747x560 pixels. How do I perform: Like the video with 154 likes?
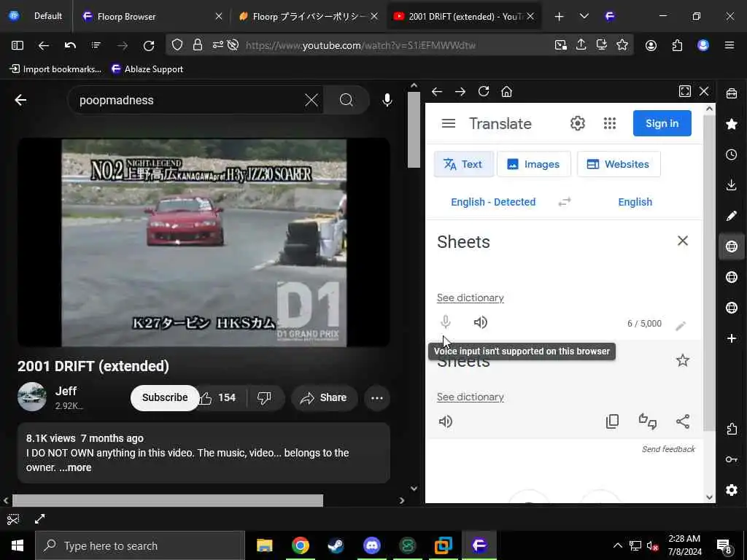[217, 397]
